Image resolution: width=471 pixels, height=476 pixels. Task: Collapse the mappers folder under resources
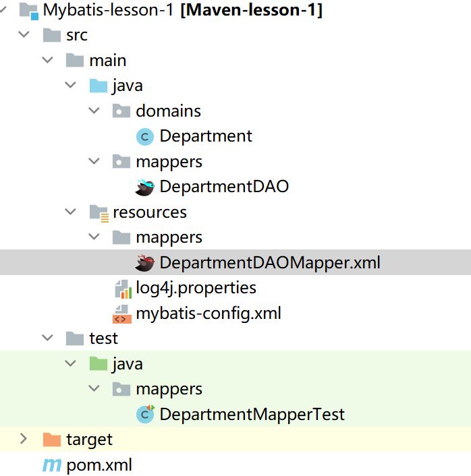tap(94, 237)
